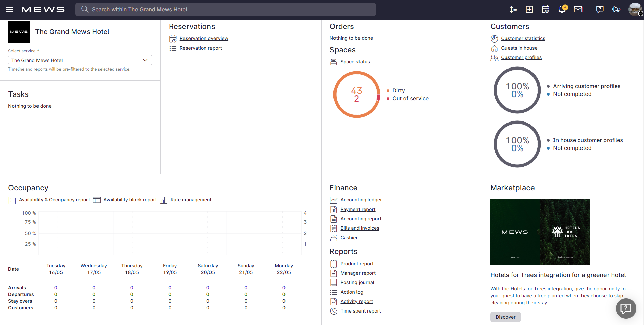Screen dimensions: 644x325
Task: Open the notifications bell with 4 alerts
Action: click(562, 9)
